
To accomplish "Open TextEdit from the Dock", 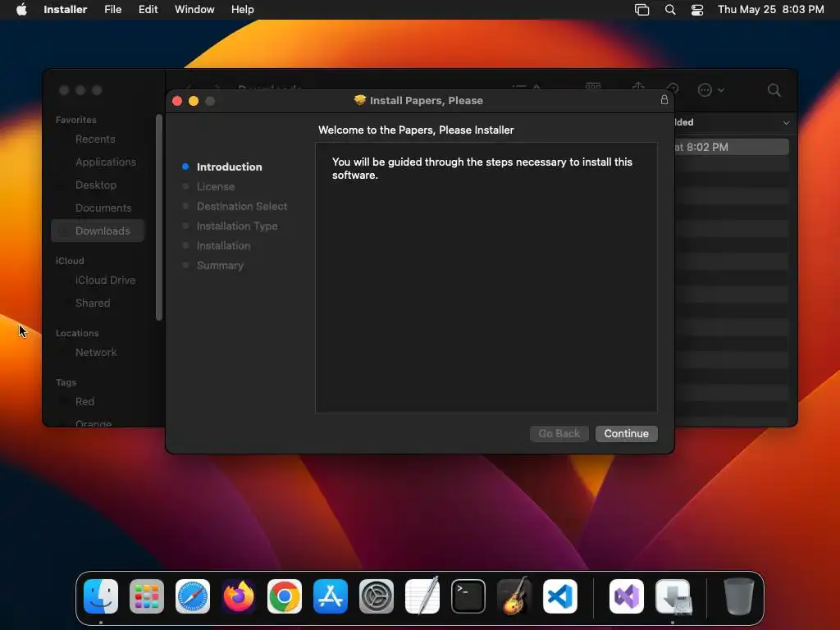I will (x=422, y=596).
